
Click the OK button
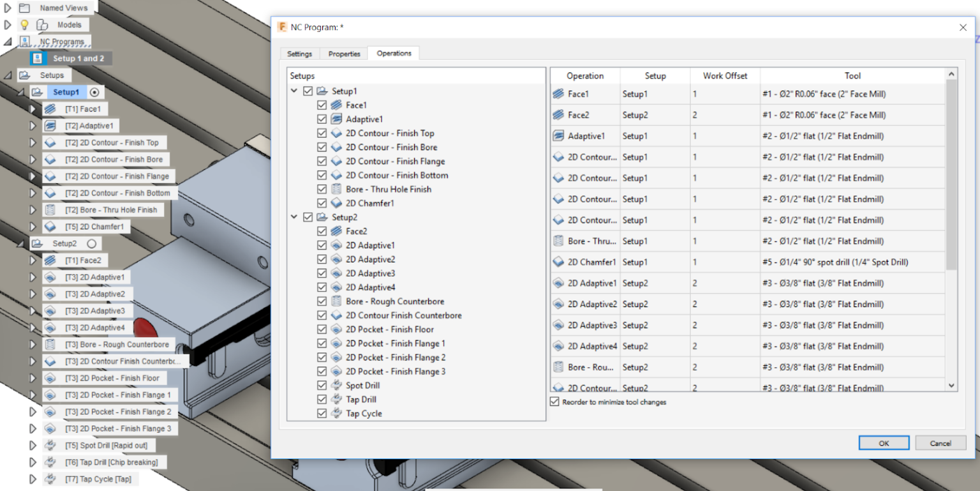click(884, 442)
